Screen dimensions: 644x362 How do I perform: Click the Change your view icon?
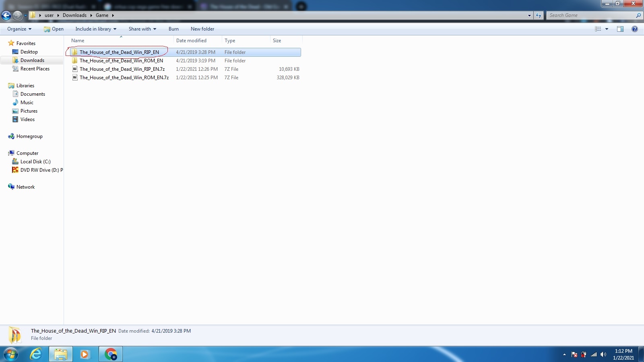click(x=598, y=29)
